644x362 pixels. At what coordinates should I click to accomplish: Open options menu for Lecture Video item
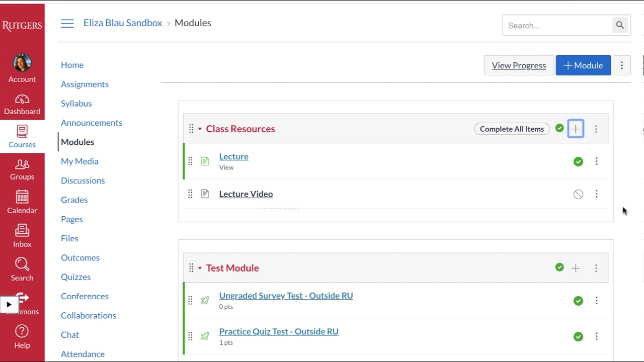pos(597,194)
